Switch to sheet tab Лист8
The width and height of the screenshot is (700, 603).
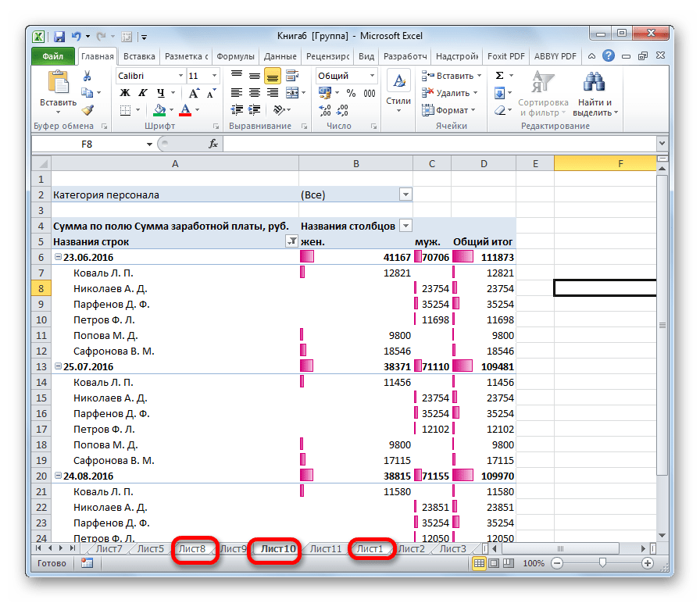point(192,549)
